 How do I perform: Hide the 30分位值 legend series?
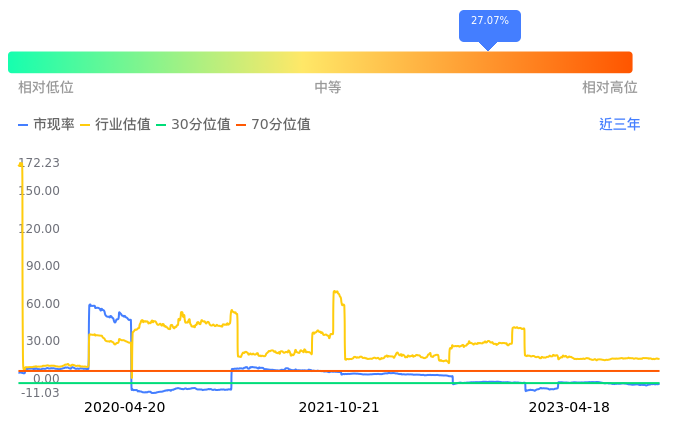(193, 125)
